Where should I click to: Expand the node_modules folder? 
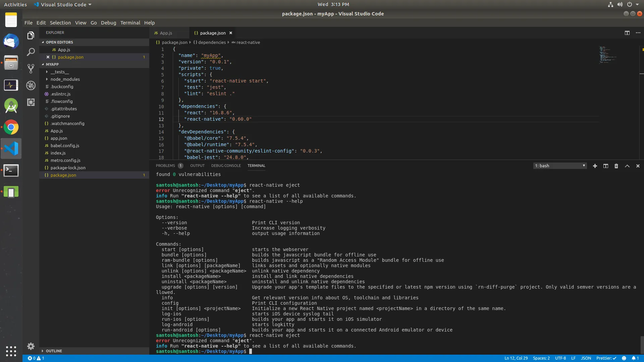65,79
